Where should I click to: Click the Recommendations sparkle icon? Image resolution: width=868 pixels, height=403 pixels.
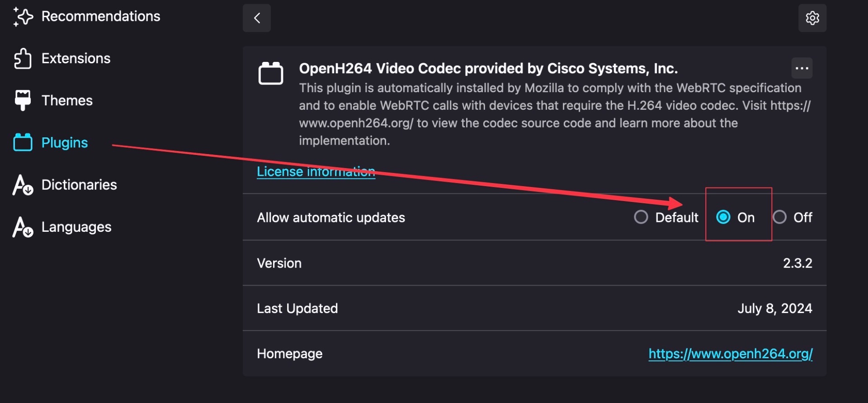23,17
